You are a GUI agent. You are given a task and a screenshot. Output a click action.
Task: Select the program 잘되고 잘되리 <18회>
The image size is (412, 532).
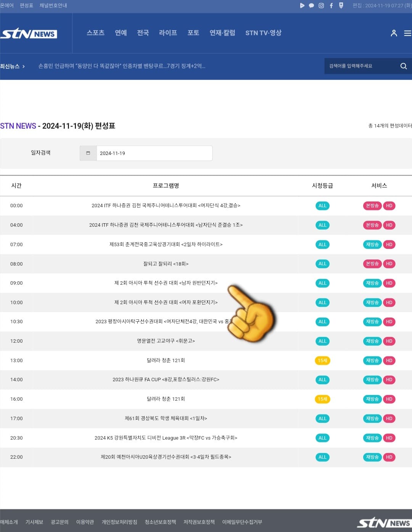(167, 264)
